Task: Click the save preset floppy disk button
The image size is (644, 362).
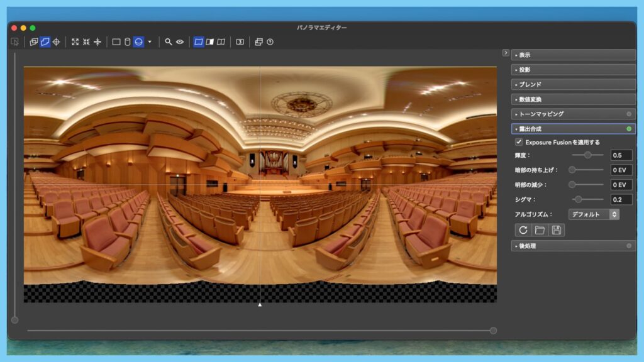Action: [557, 230]
